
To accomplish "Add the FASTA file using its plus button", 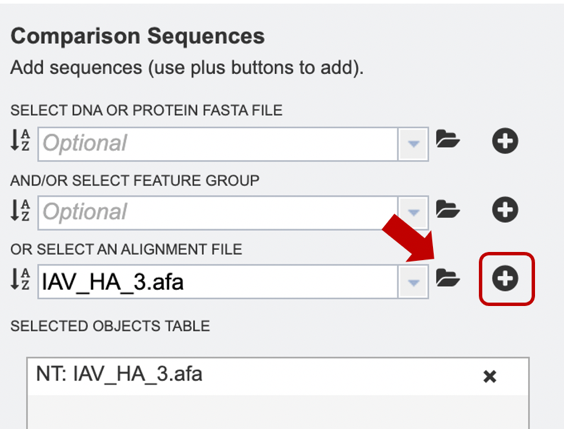I will 505,141.
